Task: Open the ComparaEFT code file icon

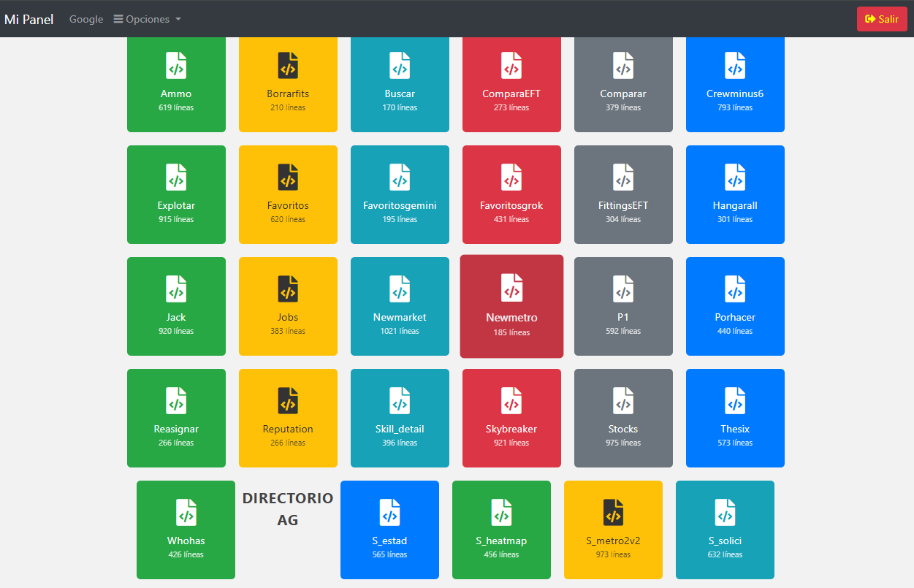Action: pyautogui.click(x=511, y=66)
